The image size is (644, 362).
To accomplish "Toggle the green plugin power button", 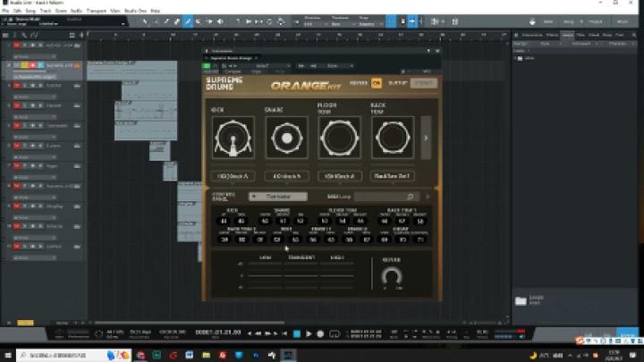I will coord(207,65).
